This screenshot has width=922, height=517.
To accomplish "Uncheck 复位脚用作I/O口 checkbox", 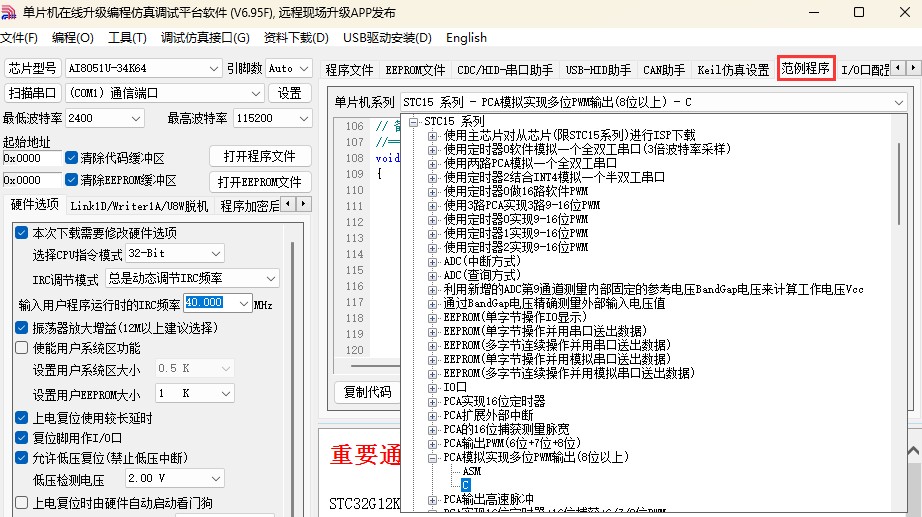I will [22, 437].
